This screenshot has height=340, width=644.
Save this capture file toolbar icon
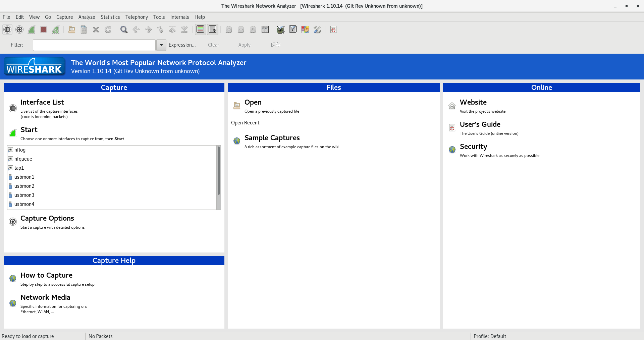[x=84, y=30]
